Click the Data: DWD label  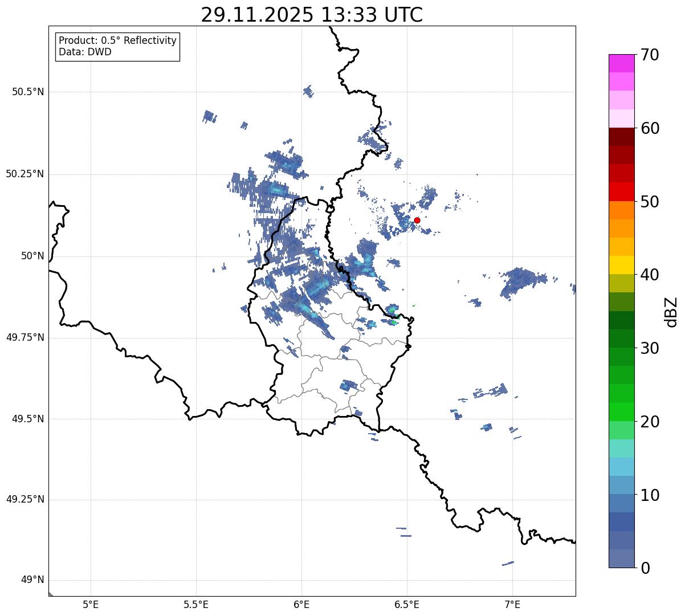[85, 52]
